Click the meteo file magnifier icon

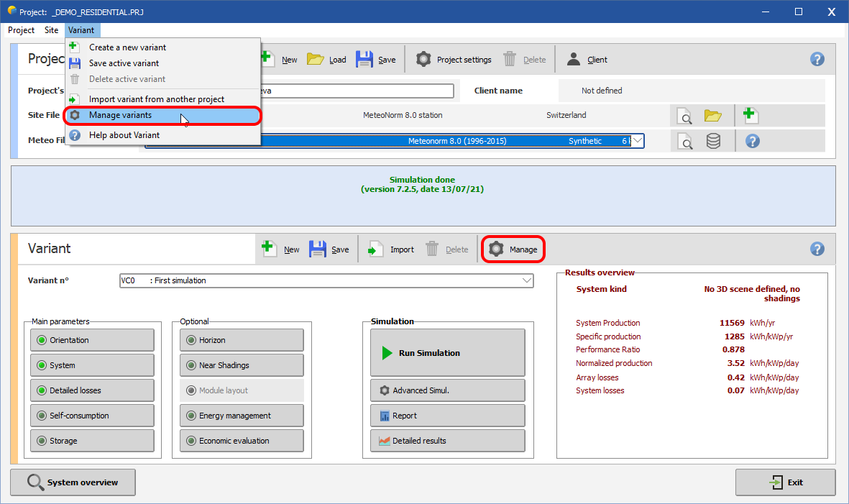click(685, 142)
